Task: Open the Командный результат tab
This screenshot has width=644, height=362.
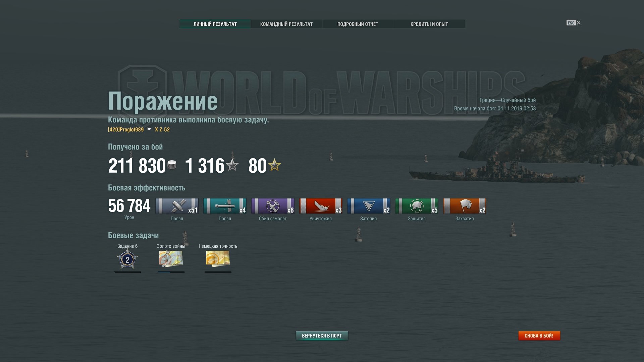Action: point(286,24)
